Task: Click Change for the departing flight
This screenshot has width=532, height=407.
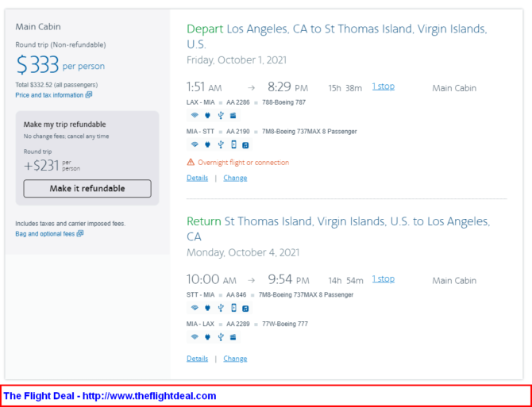Action: click(x=235, y=178)
